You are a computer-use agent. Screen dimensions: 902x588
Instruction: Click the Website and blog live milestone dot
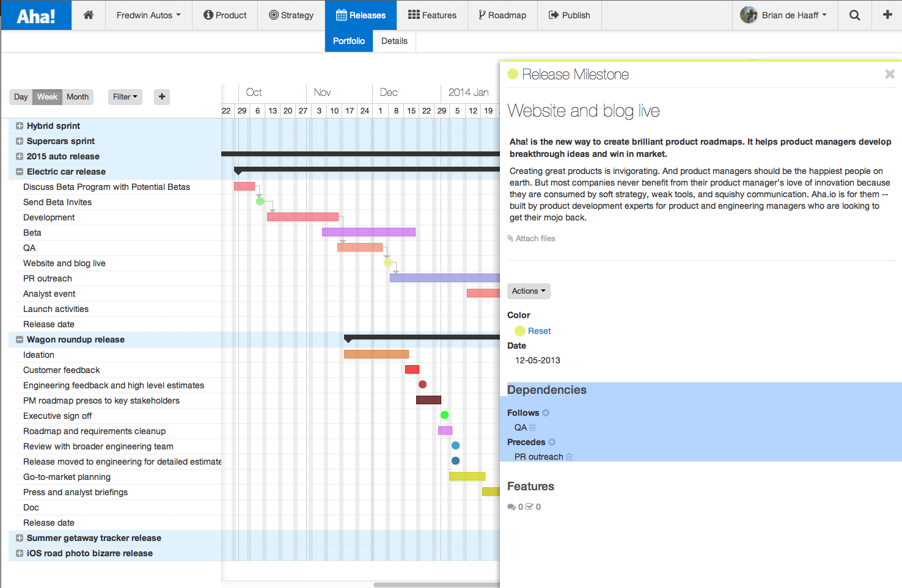pos(387,263)
